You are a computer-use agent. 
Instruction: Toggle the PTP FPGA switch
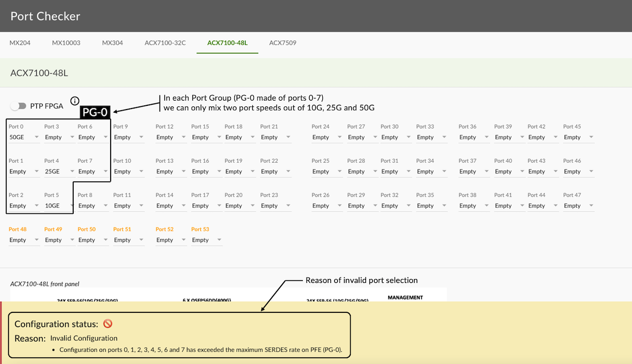click(18, 106)
